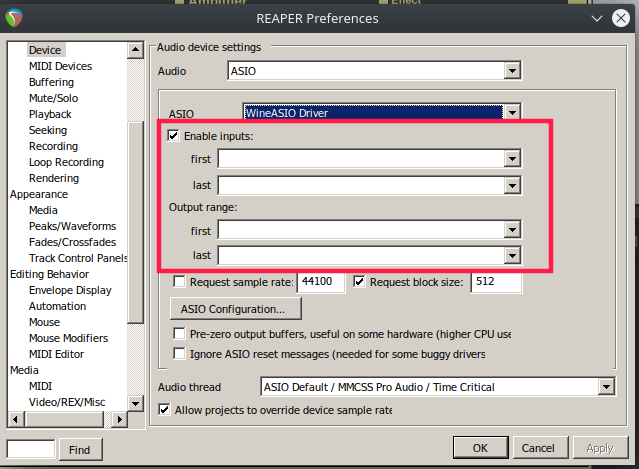This screenshot has height=469, width=639.
Task: Open MIDI under the Media category
Action: tap(40, 386)
